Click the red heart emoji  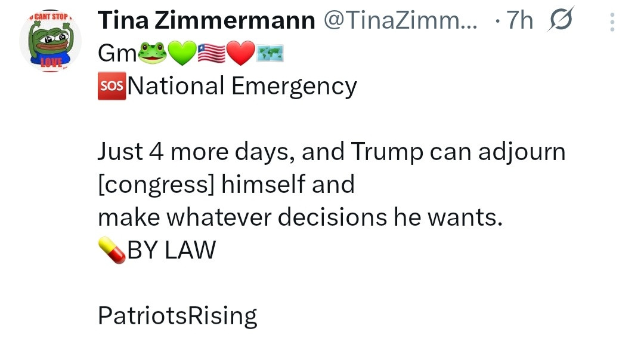241,54
